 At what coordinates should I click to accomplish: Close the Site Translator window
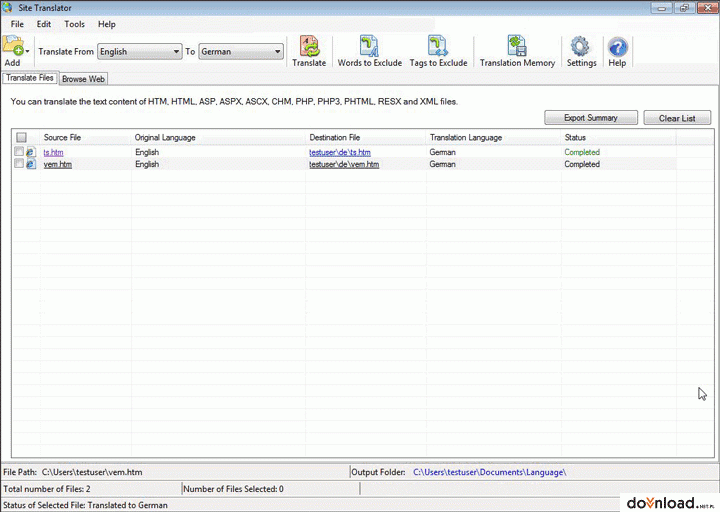click(x=707, y=8)
